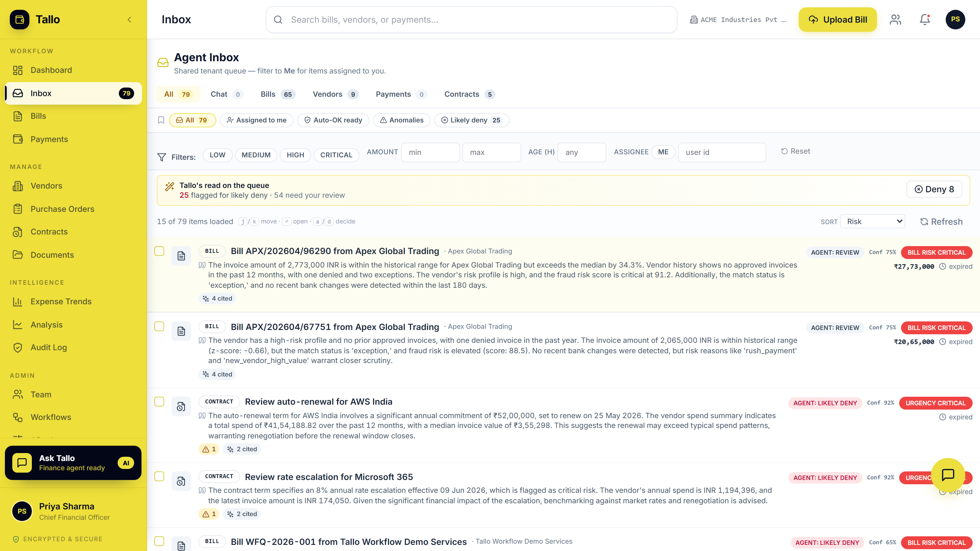The image size is (980, 551).
Task: Toggle the ME assignee filter
Action: (663, 152)
